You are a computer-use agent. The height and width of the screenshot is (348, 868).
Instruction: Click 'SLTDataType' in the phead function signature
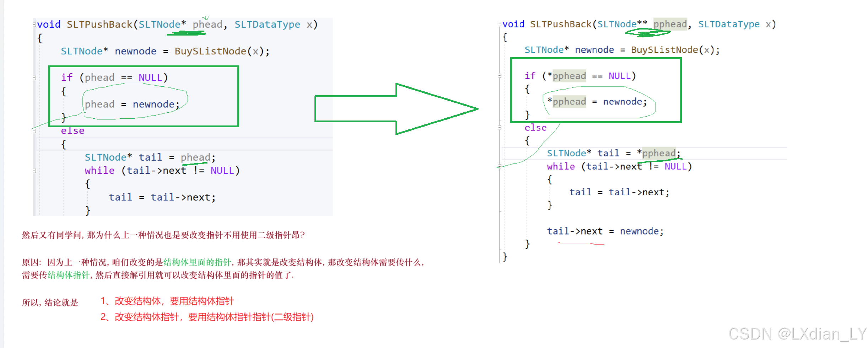pos(267,25)
